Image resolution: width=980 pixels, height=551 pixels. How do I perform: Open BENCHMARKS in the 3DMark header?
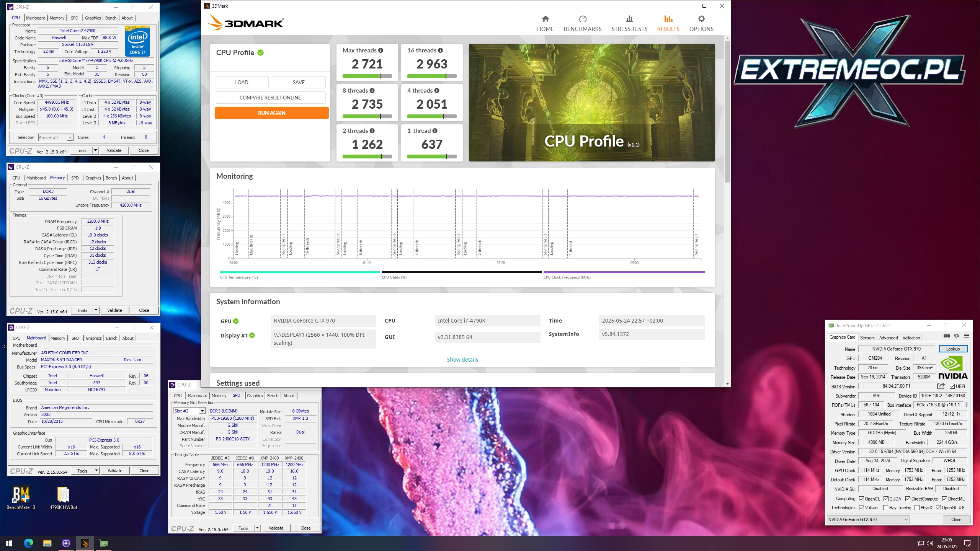[x=582, y=23]
